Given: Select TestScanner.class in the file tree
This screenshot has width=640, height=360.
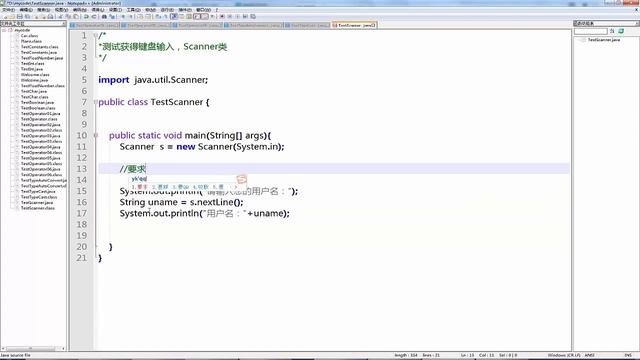Looking at the screenshot, I should [38, 208].
